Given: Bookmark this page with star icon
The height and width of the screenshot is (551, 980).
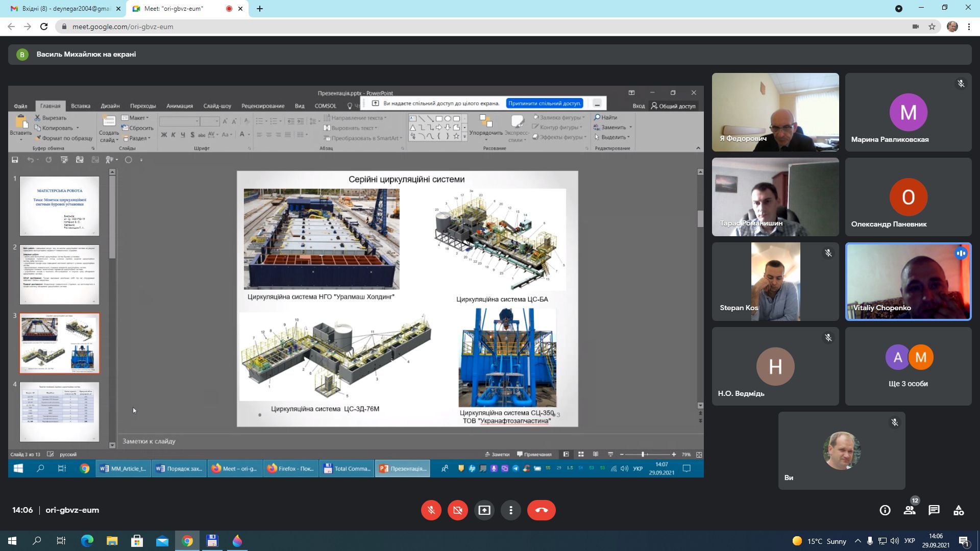Looking at the screenshot, I should (932, 27).
